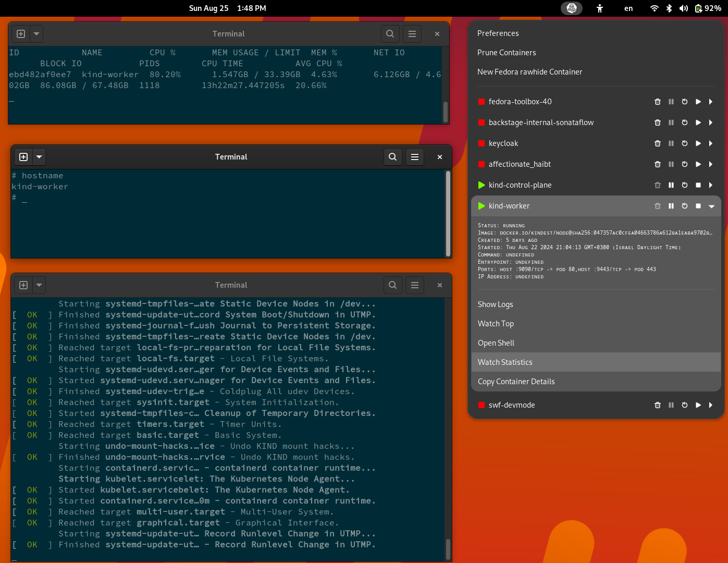Restart the fedora-toolbox-40 container
This screenshot has height=563, width=728.
(x=685, y=102)
